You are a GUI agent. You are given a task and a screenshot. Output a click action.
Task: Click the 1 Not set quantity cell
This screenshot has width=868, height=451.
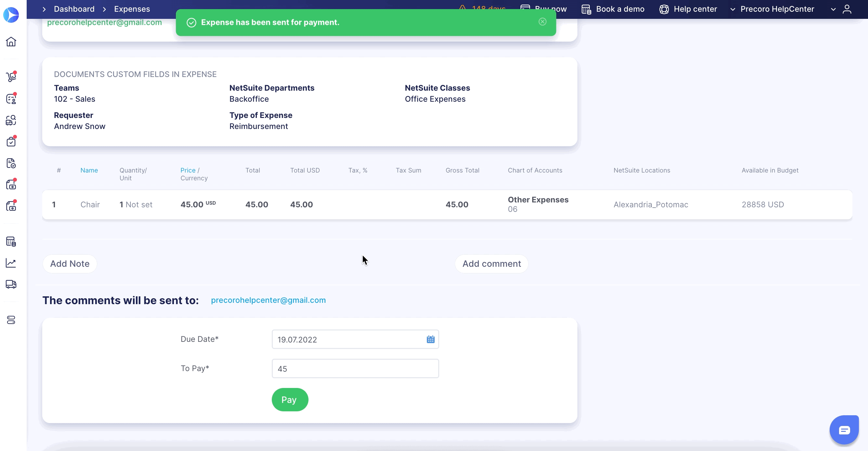[x=136, y=205]
